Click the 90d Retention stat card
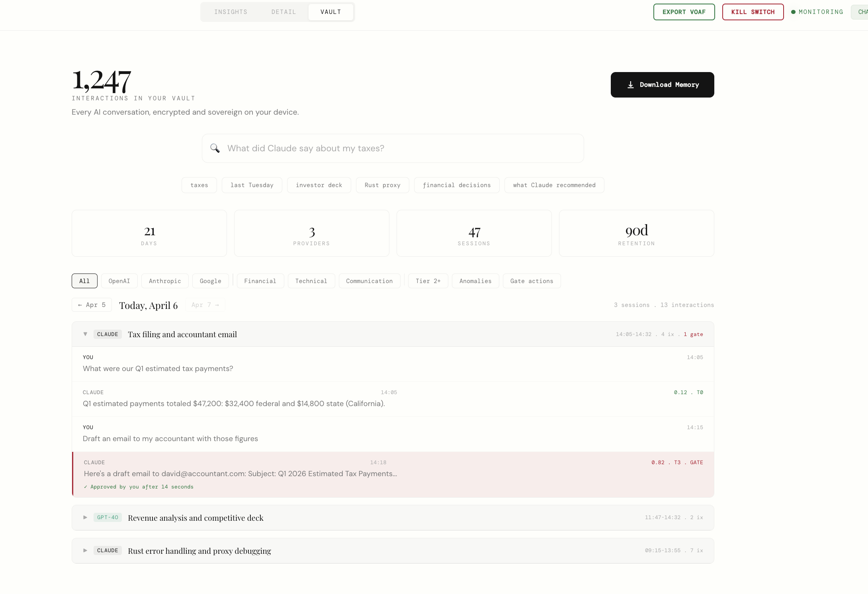Screen dimensions: 868x594 (637, 233)
